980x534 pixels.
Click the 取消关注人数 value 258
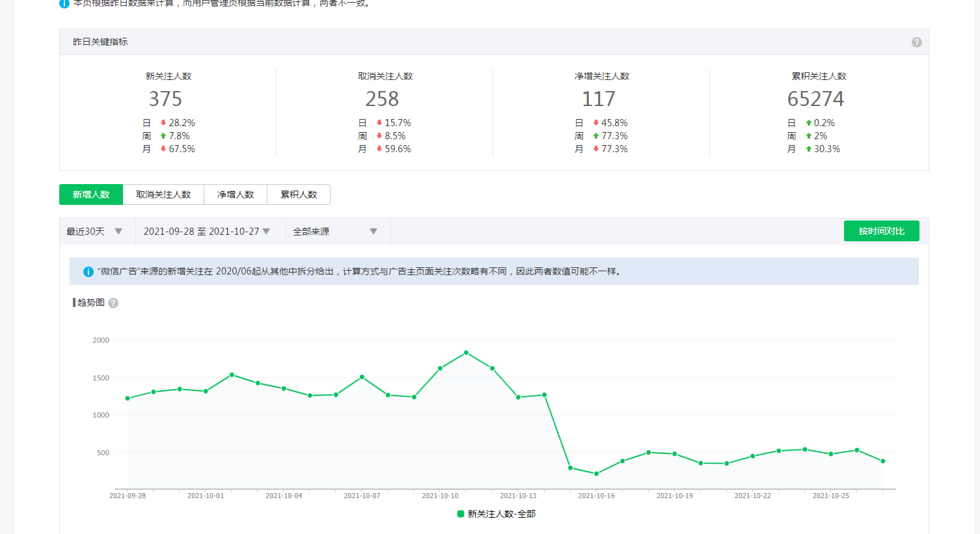pyautogui.click(x=382, y=99)
